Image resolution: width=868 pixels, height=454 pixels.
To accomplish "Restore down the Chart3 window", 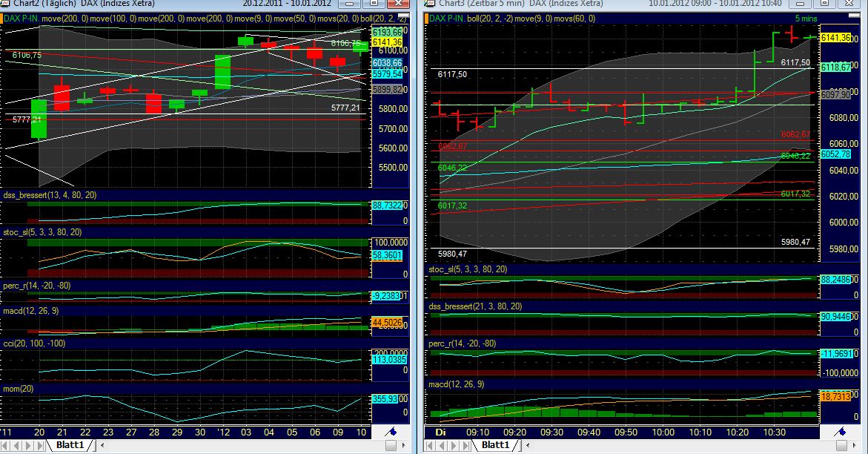I will 824,3.
